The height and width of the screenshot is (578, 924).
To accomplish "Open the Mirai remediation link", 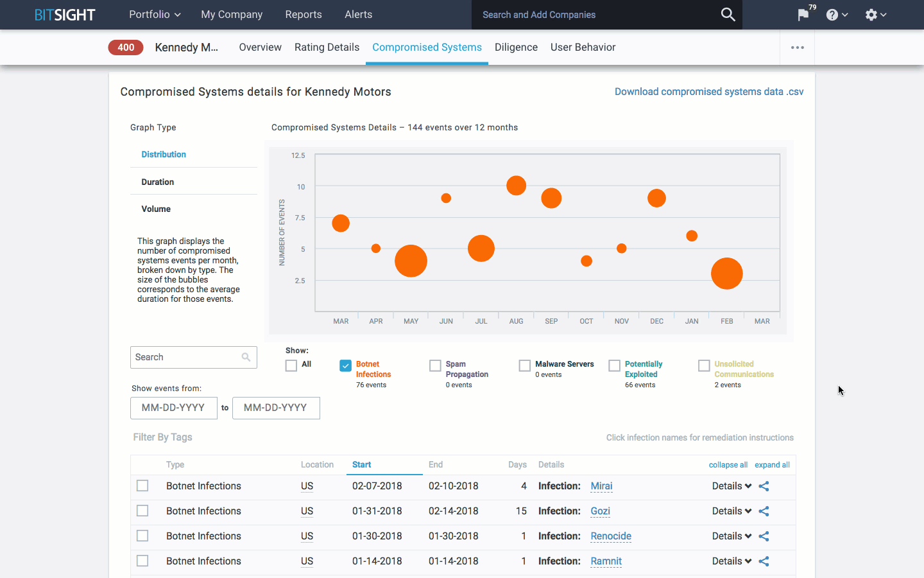I will (x=601, y=486).
